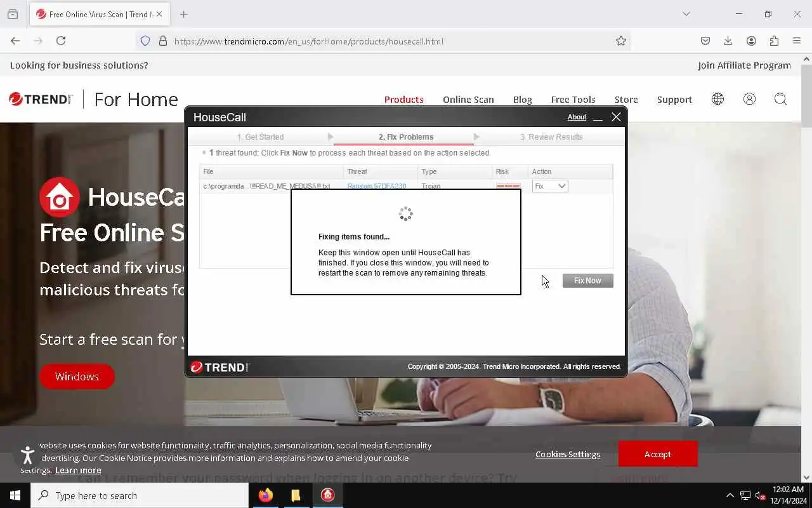Select the 1. Get Started step
812x508 pixels.
(x=260, y=137)
